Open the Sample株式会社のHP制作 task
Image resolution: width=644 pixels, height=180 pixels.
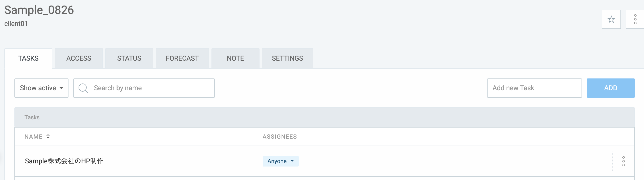click(x=64, y=161)
